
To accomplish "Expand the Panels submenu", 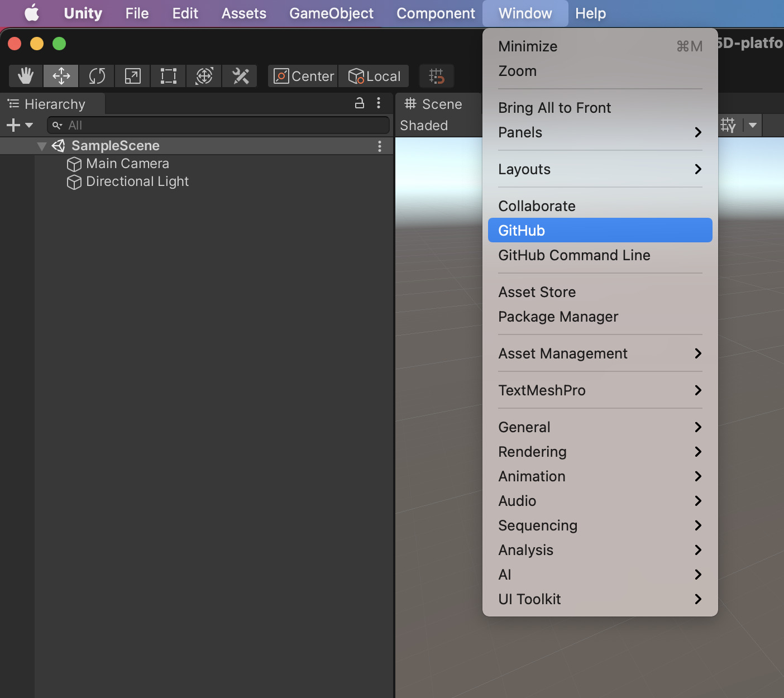I will (x=600, y=132).
